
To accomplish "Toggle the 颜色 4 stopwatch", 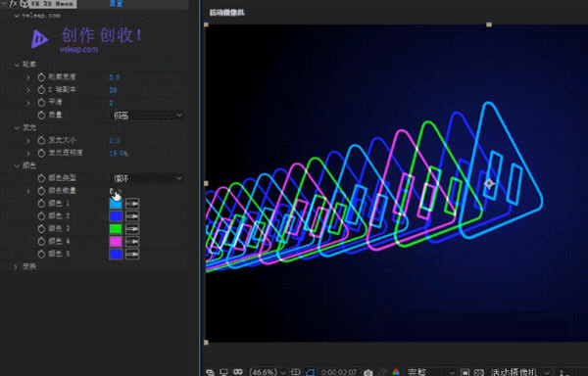I will 41,242.
